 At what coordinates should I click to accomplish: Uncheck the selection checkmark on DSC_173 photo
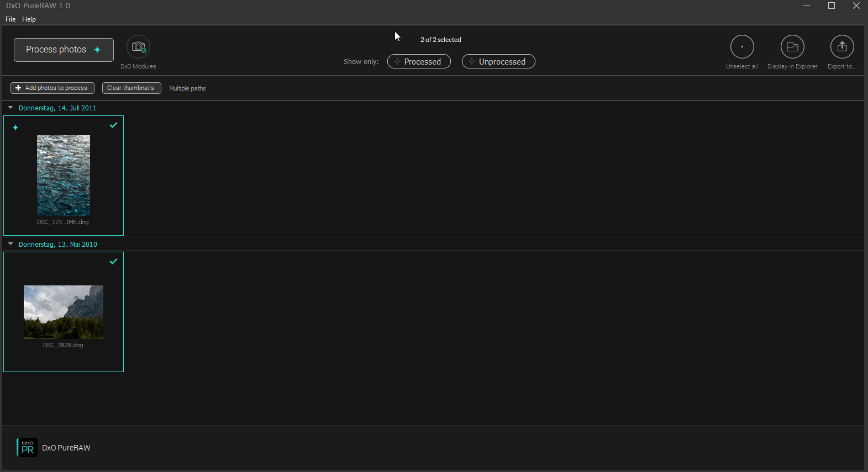pyautogui.click(x=113, y=125)
